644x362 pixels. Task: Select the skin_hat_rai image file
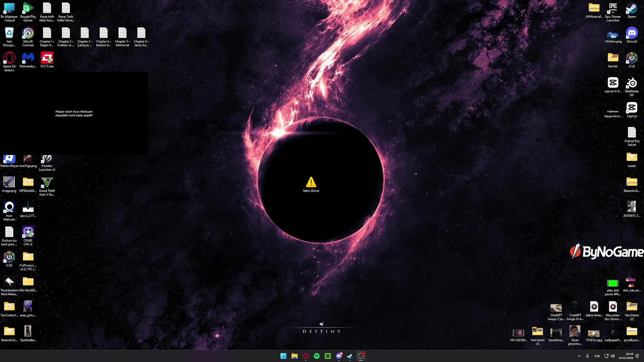[x=632, y=282]
